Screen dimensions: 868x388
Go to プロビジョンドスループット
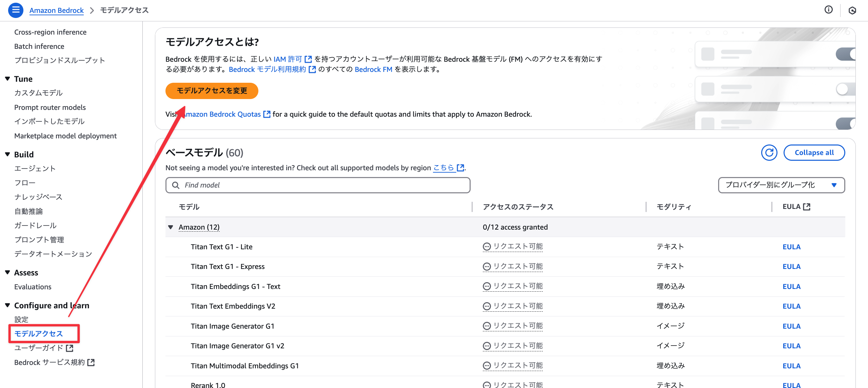(x=60, y=60)
